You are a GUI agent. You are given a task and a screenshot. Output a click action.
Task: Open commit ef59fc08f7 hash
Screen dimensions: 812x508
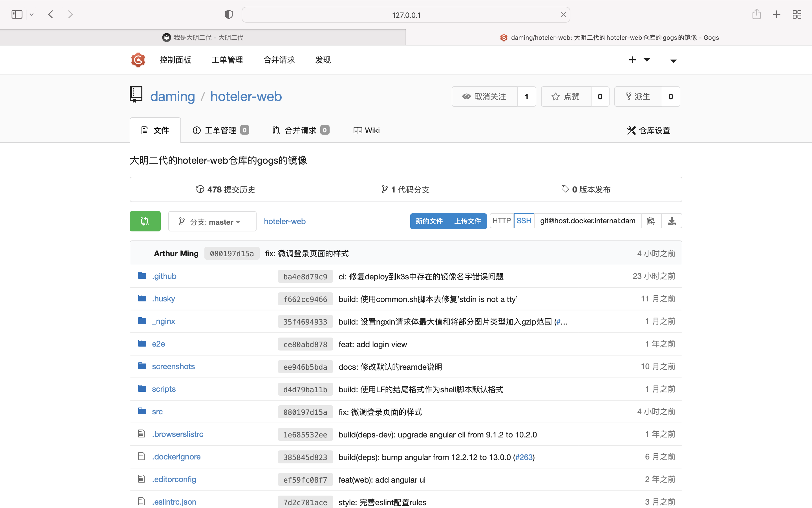click(x=305, y=480)
